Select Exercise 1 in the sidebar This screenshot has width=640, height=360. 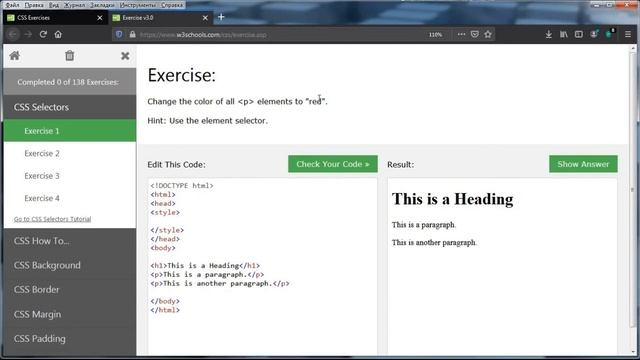(x=70, y=131)
